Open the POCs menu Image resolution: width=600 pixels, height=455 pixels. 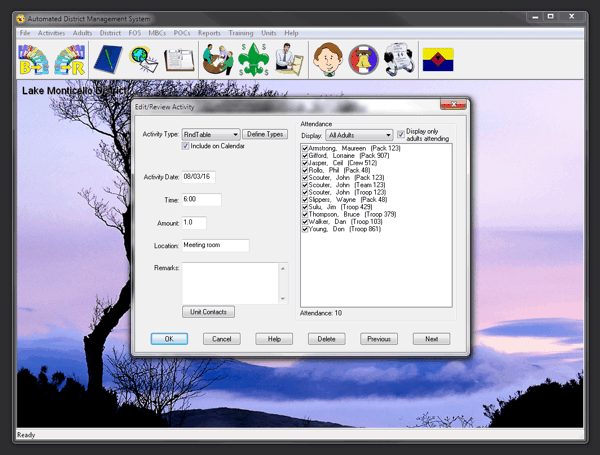coord(182,33)
